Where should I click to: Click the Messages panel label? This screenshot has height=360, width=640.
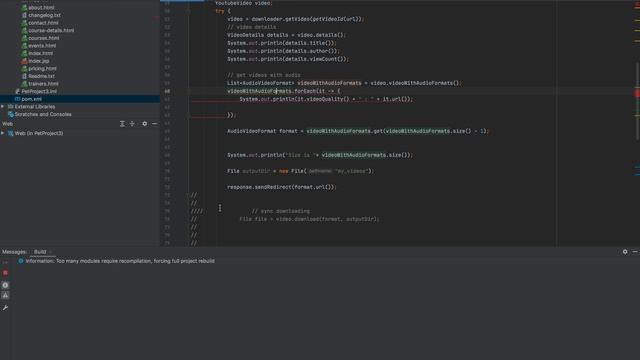tap(14, 252)
